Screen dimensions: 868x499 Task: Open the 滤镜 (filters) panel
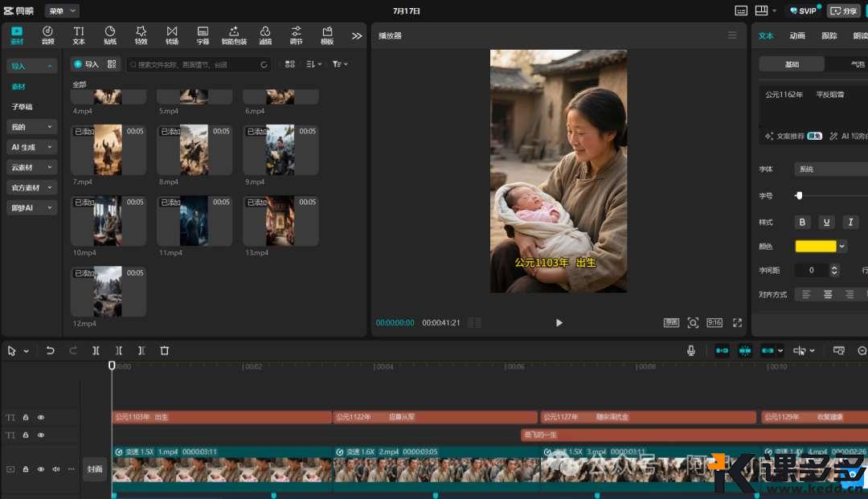[265, 35]
